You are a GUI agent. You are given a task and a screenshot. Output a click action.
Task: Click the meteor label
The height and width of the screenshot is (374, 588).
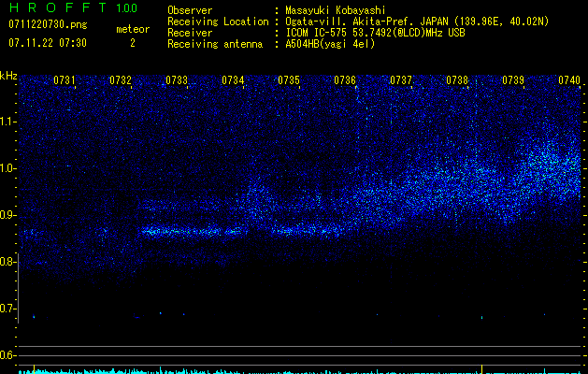[133, 29]
